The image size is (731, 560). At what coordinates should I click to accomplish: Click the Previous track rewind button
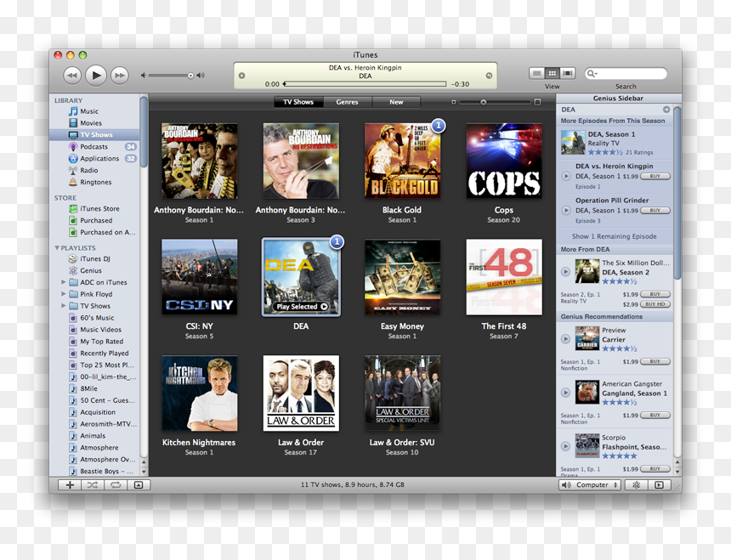pos(72,76)
